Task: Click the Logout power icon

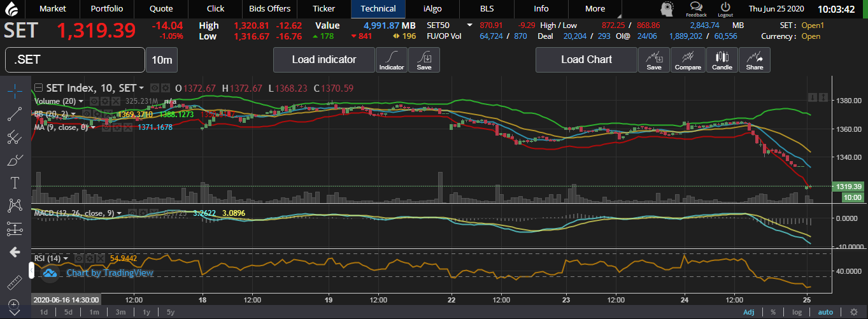Action: click(725, 8)
